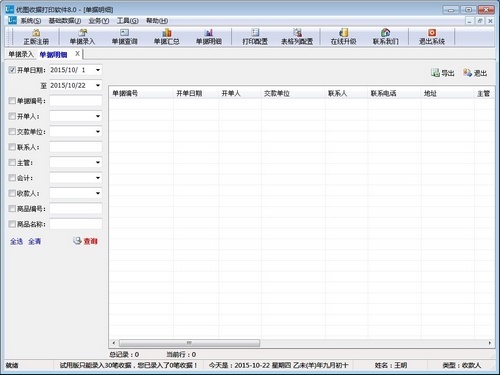The image size is (500, 375).
Task: Click the 单据编号 input field
Action: point(76,101)
